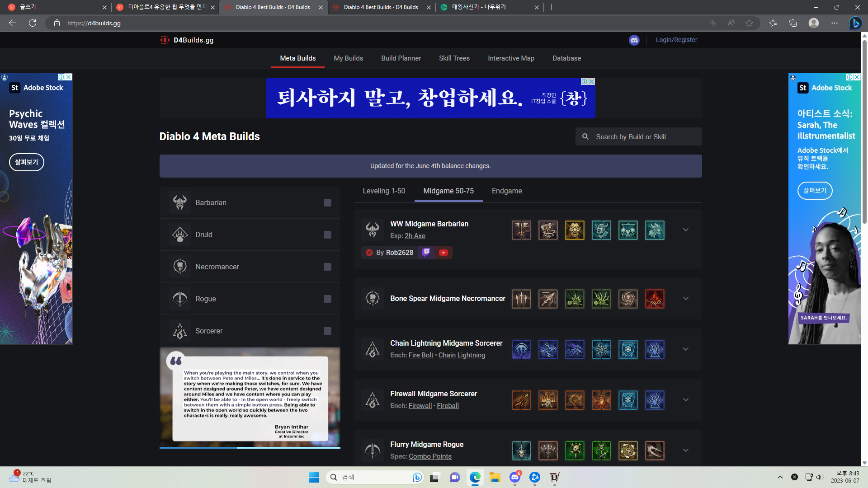Check the Barbarian class filter checkbox
Screen dimensions: 868x488
coord(327,203)
